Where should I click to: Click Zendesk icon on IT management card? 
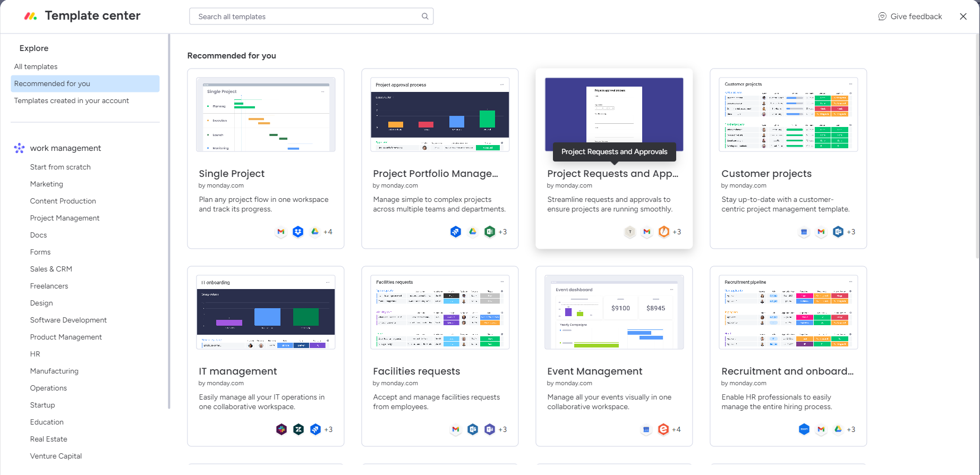point(299,429)
